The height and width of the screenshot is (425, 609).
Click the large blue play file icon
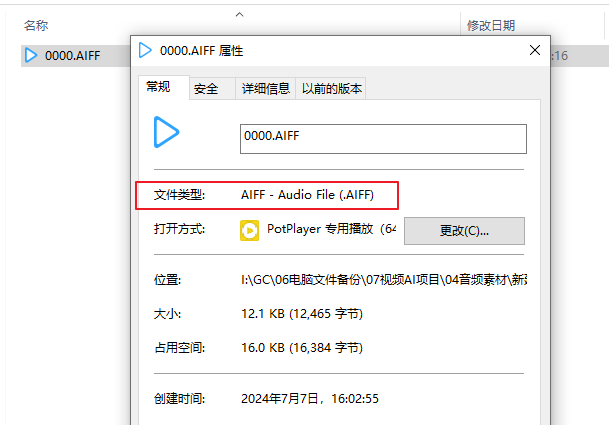[x=166, y=131]
